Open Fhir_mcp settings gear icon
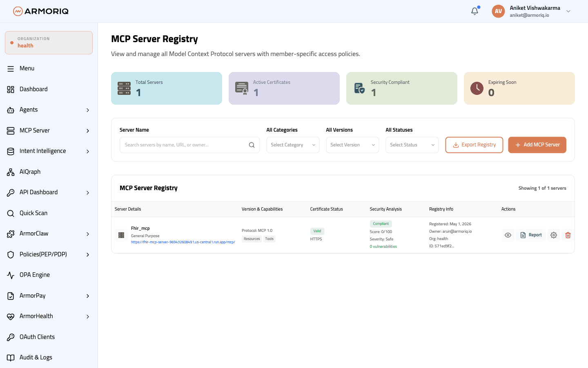The image size is (588, 368). [554, 235]
